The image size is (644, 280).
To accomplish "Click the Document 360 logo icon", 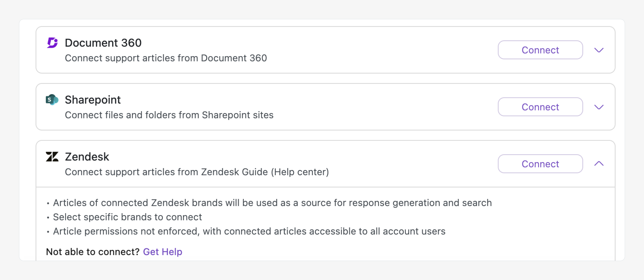I will (52, 43).
